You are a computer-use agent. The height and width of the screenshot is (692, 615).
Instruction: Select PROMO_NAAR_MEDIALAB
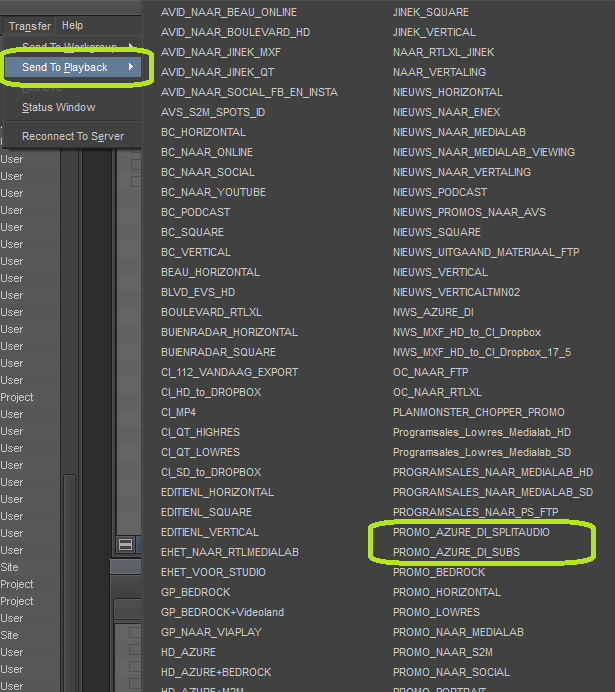[458, 632]
